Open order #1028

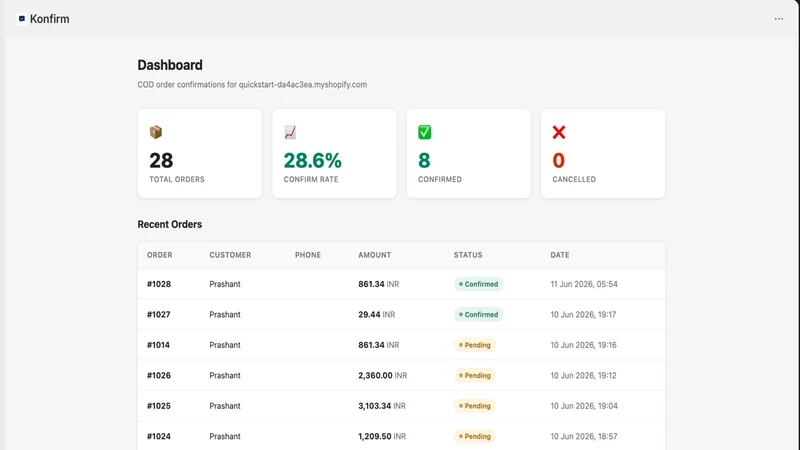[x=159, y=284]
